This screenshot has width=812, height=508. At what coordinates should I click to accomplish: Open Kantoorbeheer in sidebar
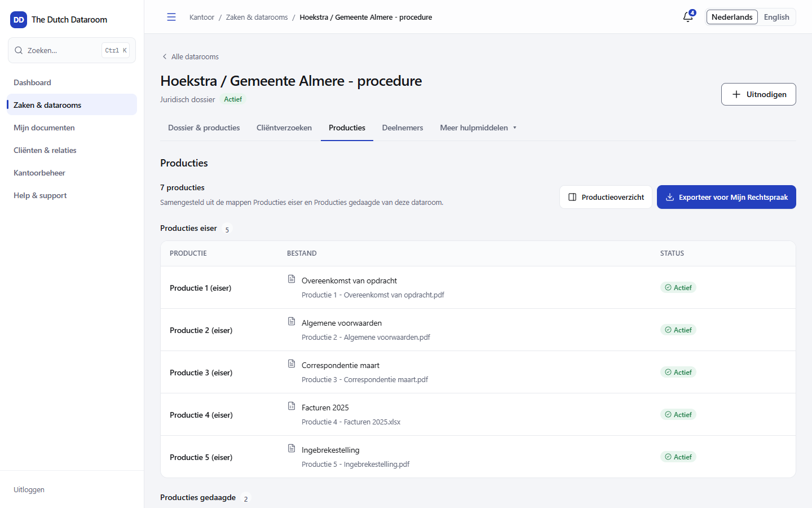(72, 173)
